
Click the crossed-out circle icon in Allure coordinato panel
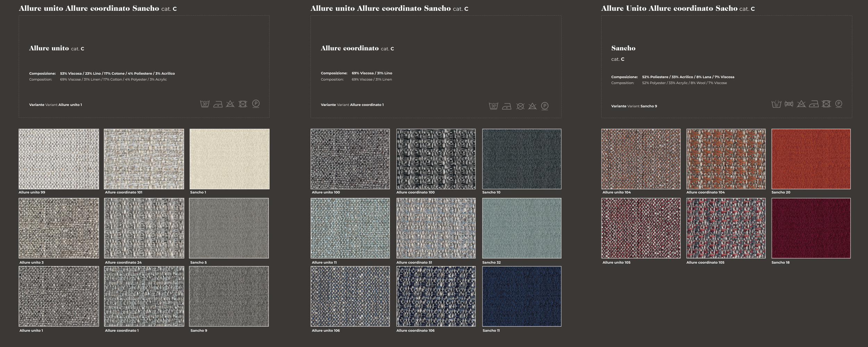520,106
